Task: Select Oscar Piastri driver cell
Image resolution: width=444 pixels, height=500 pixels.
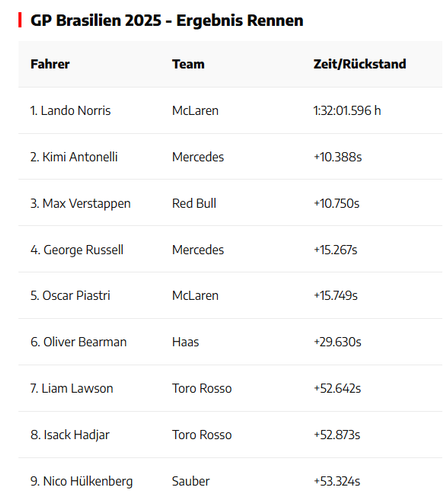Action: tap(70, 296)
